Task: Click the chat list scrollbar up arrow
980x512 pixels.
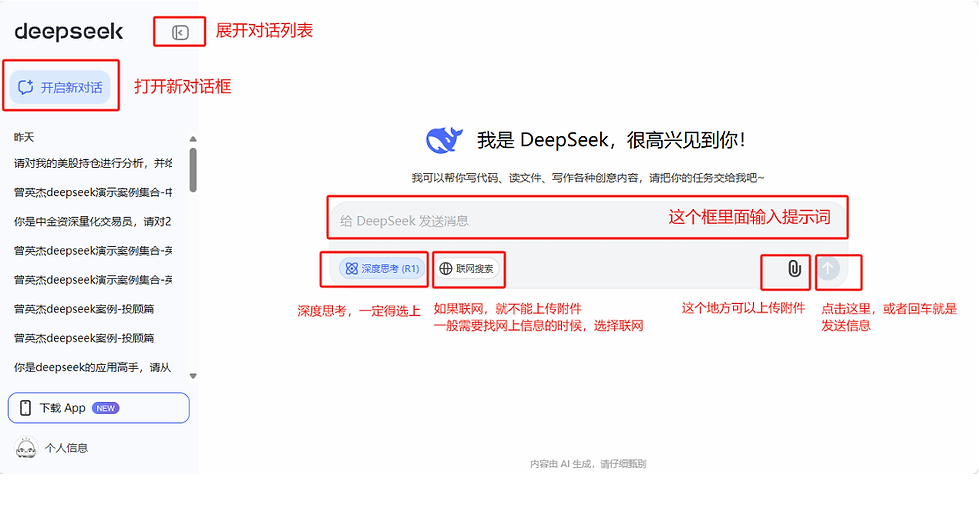Action: pos(193,139)
